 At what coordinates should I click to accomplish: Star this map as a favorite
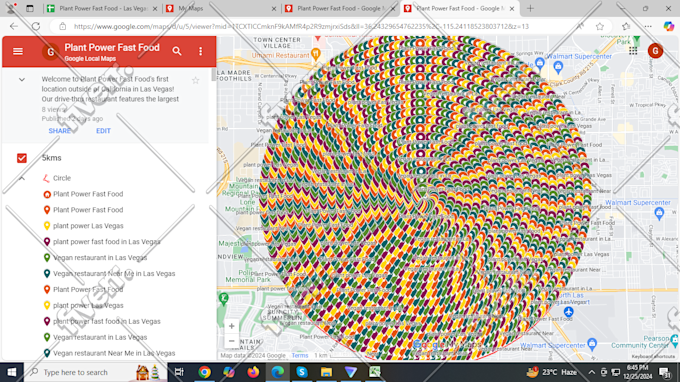click(x=196, y=80)
